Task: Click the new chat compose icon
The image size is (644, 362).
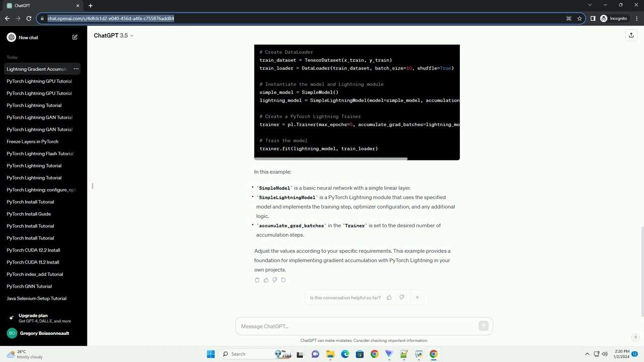Action: tap(75, 37)
